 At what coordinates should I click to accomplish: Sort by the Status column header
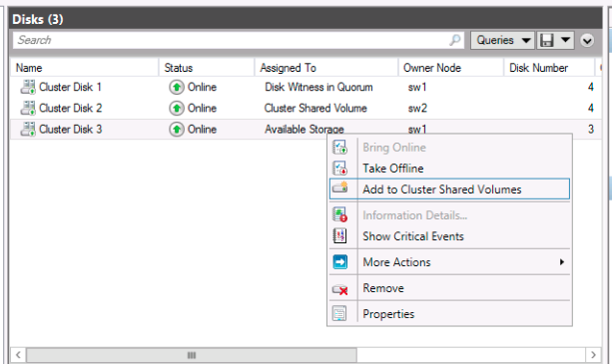pyautogui.click(x=207, y=68)
